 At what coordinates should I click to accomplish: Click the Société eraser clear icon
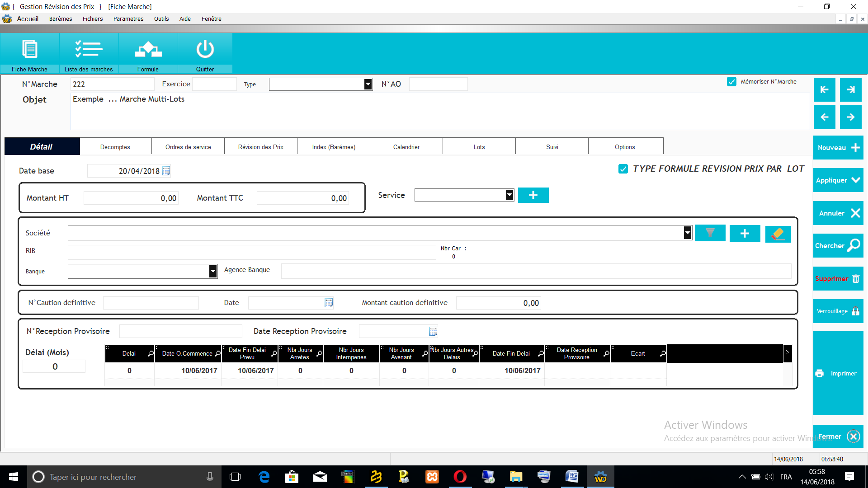click(778, 234)
